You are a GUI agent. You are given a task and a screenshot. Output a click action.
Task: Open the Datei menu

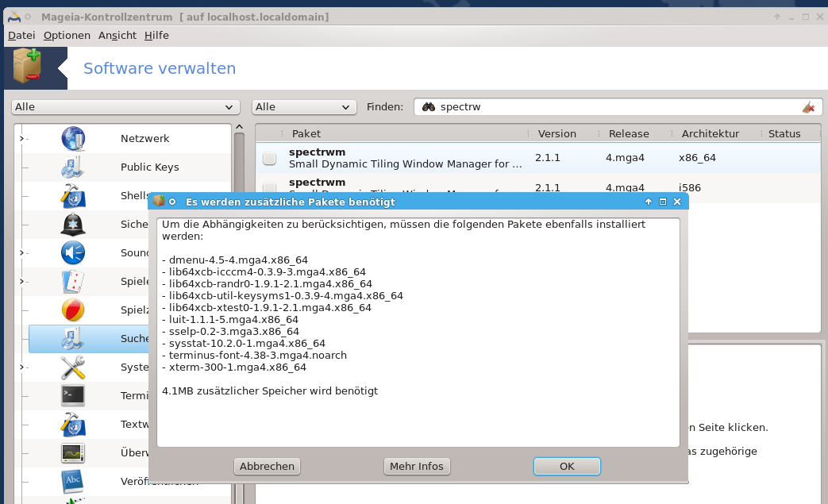21,36
